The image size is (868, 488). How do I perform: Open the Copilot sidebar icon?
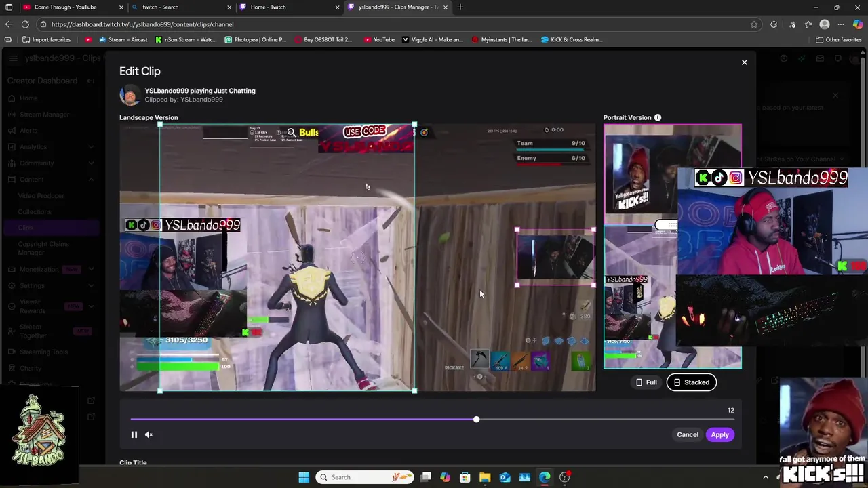point(858,24)
